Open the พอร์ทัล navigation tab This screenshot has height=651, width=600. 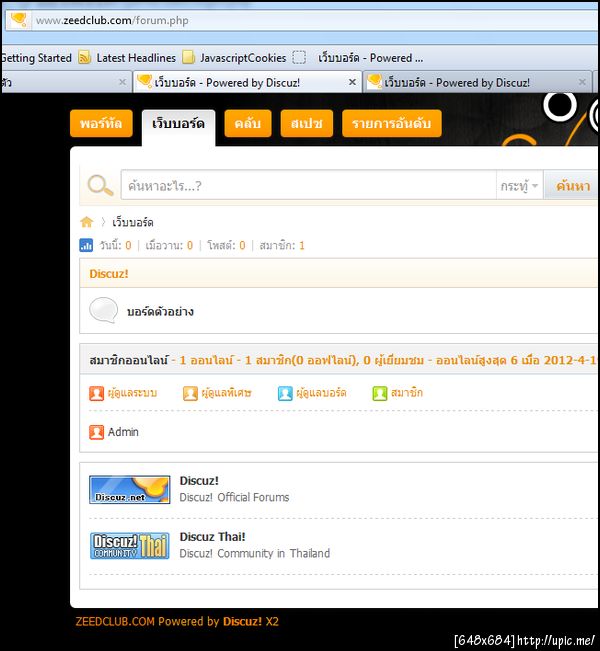click(x=101, y=123)
